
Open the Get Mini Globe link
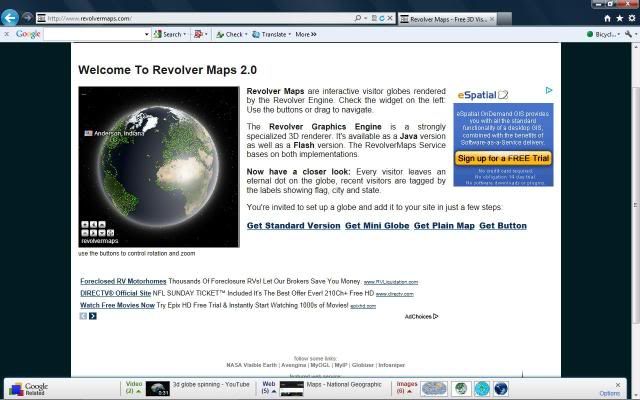point(377,226)
